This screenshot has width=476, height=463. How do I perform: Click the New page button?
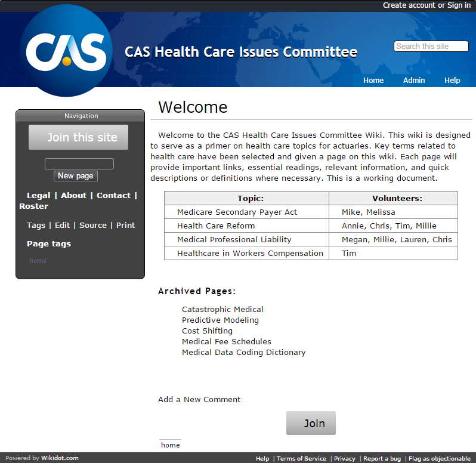click(76, 176)
